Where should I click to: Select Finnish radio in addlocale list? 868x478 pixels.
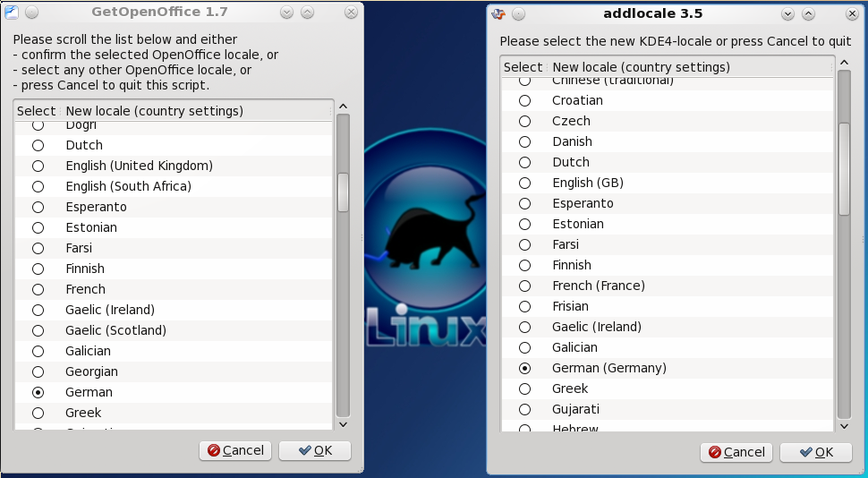(524, 265)
